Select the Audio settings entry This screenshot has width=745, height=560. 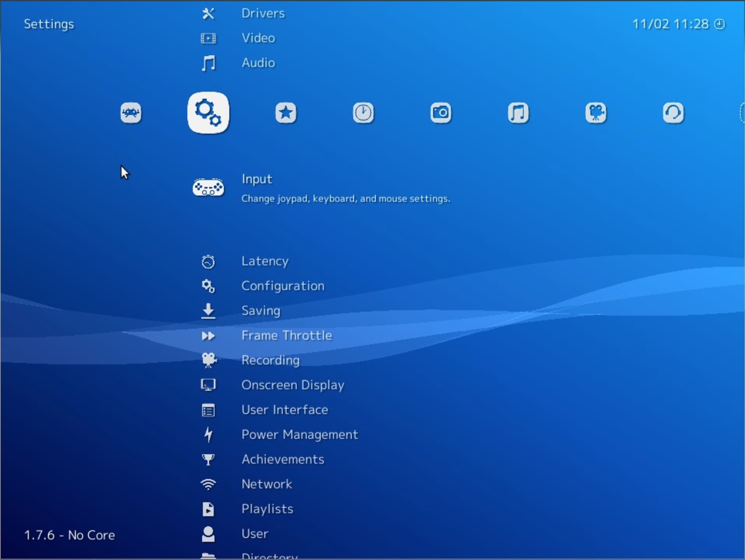(258, 63)
